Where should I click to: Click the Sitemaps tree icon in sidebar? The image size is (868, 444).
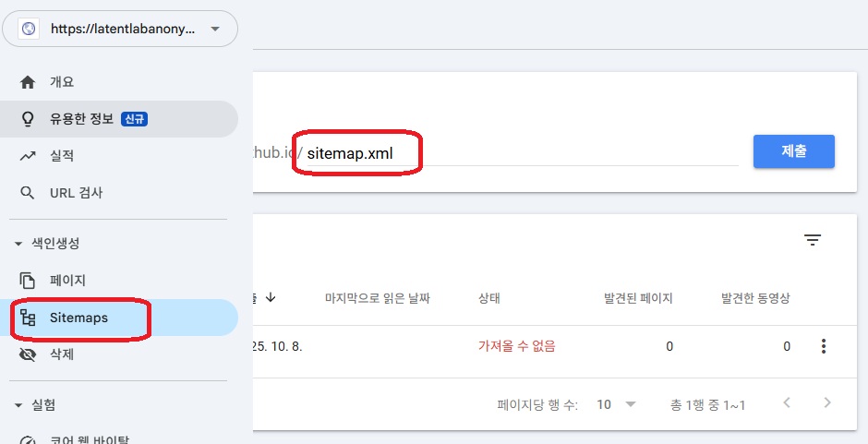tap(28, 318)
